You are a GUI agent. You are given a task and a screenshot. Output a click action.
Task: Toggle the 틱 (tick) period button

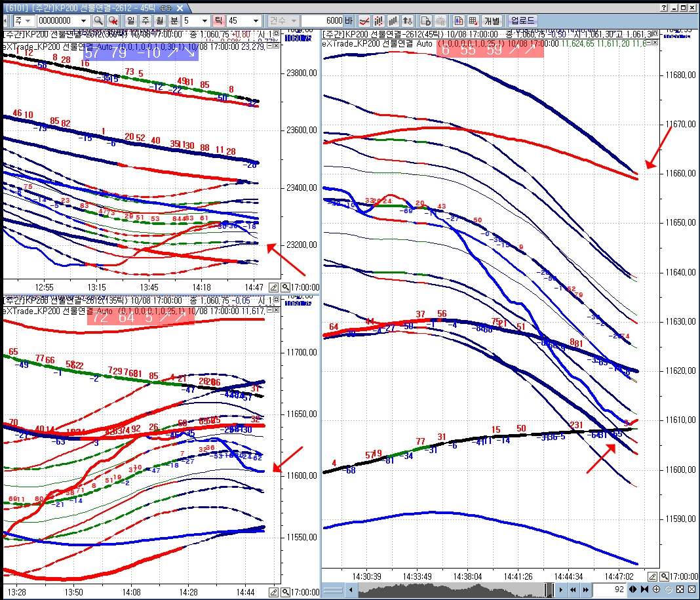pyautogui.click(x=218, y=20)
